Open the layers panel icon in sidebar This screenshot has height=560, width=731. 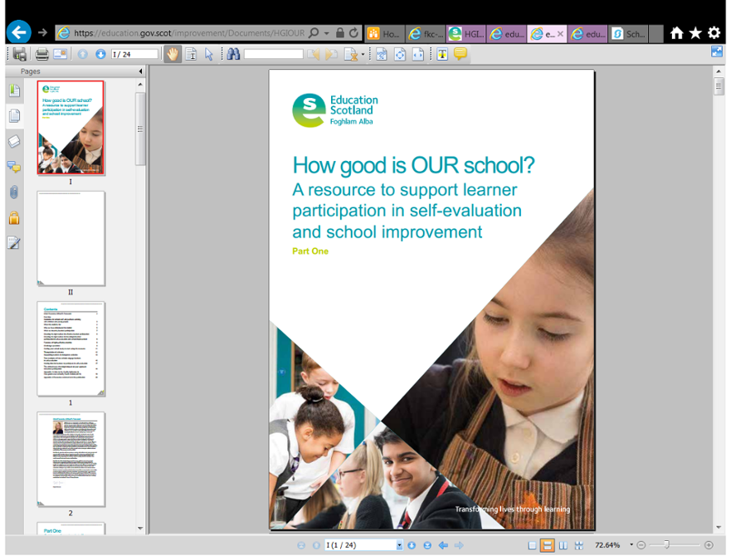14,141
